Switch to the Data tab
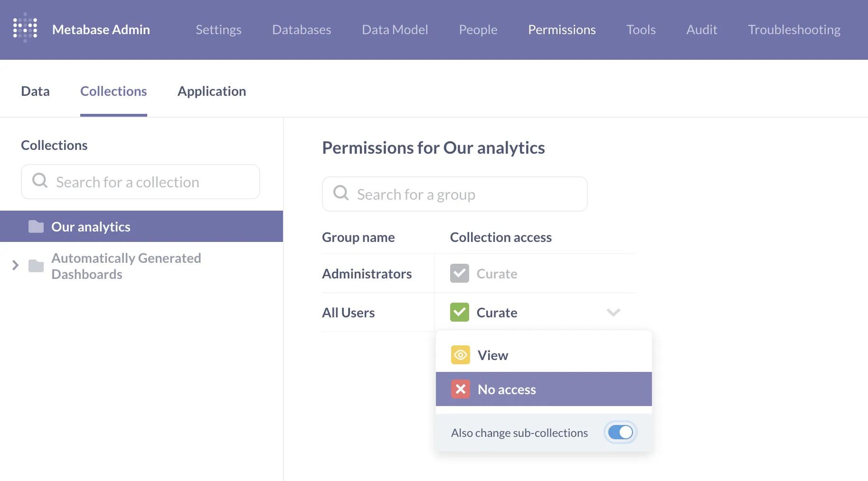Screen dimensions: 868x481 click(35, 91)
